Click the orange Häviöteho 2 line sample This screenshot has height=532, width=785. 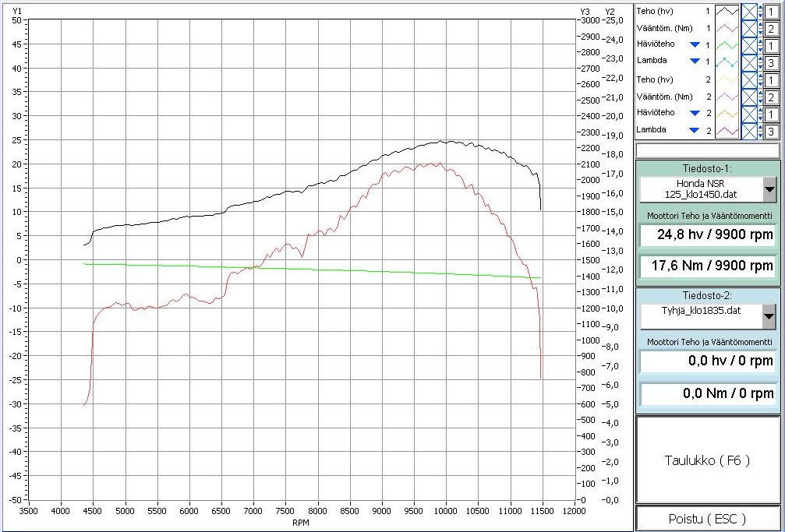[x=727, y=114]
